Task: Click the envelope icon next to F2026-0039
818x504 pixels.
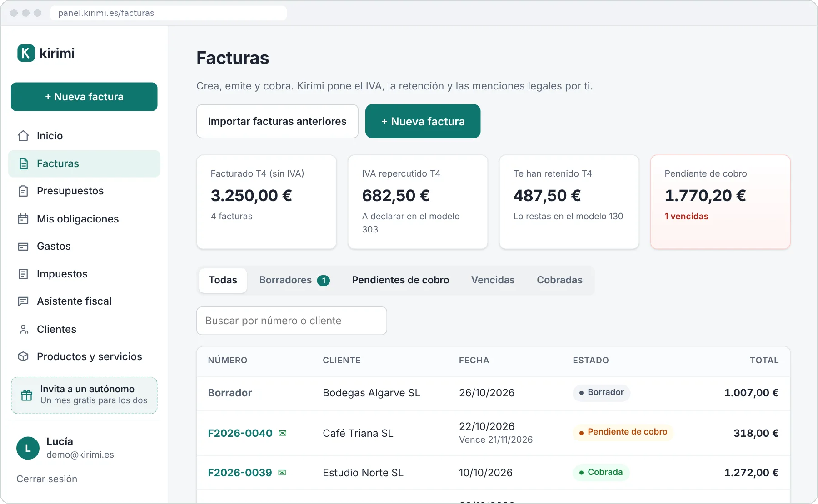Action: [x=282, y=473]
